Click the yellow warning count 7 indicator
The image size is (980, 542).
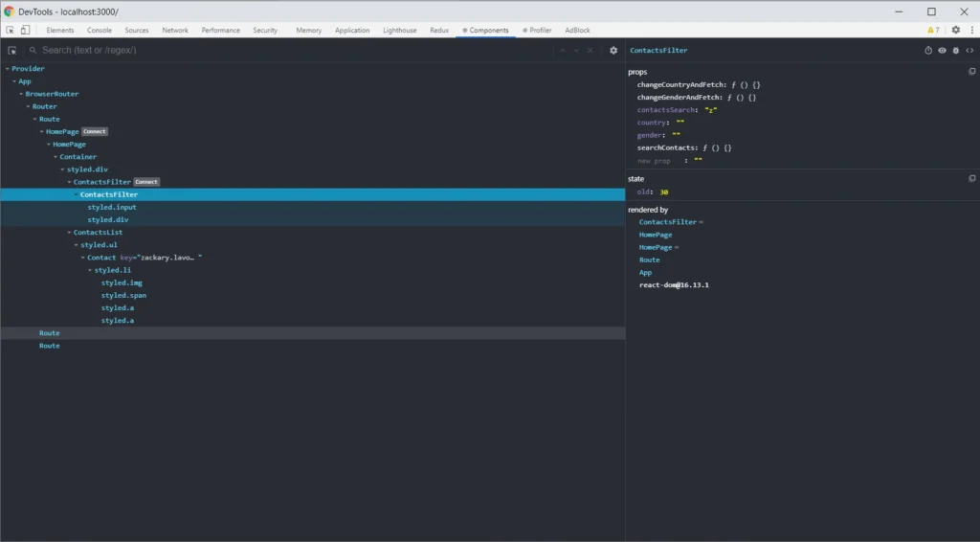[x=933, y=30]
